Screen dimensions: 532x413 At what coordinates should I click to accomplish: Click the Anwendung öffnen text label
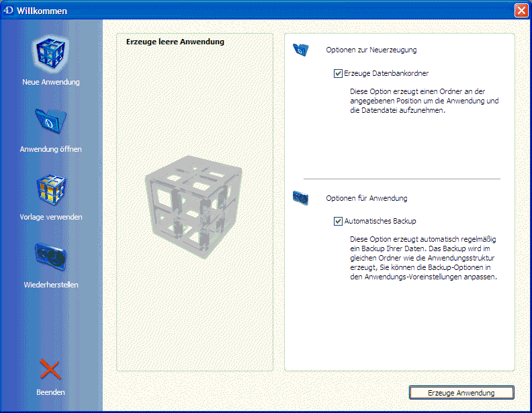pyautogui.click(x=51, y=149)
